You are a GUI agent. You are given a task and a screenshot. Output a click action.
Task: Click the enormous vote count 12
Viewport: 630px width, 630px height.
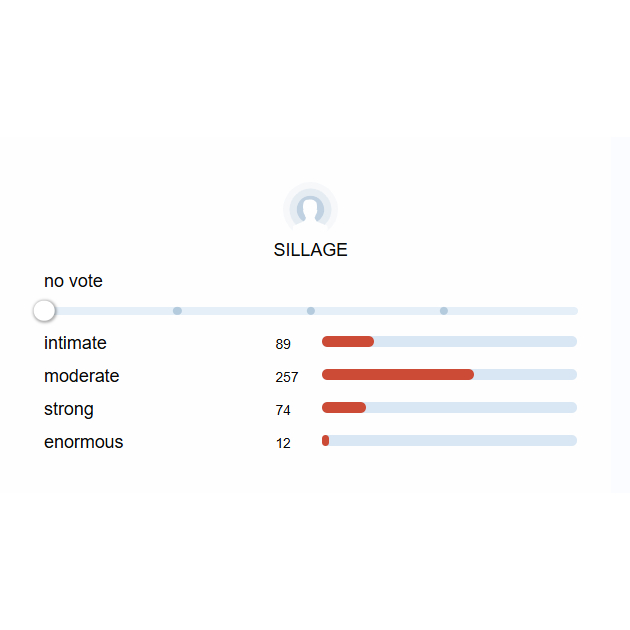(283, 443)
